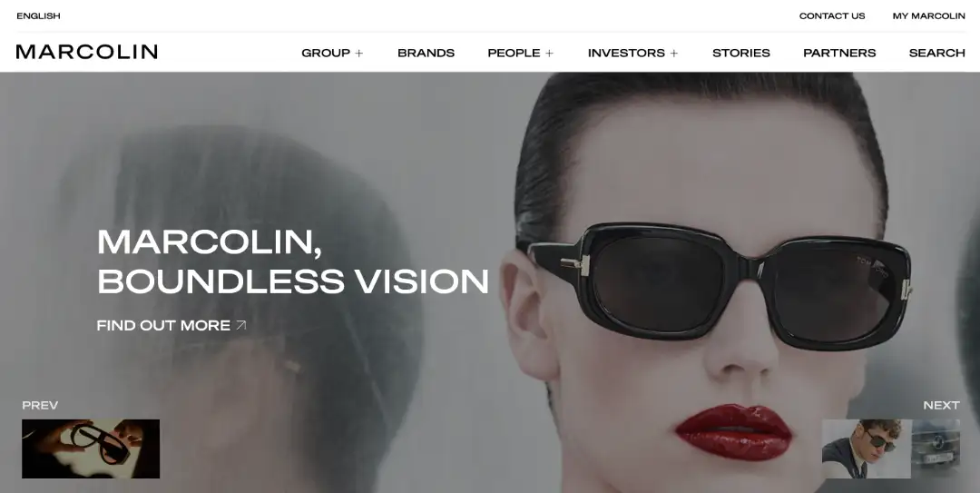Image resolution: width=980 pixels, height=493 pixels.
Task: Expand the Group menu plus icon
Action: coord(358,54)
